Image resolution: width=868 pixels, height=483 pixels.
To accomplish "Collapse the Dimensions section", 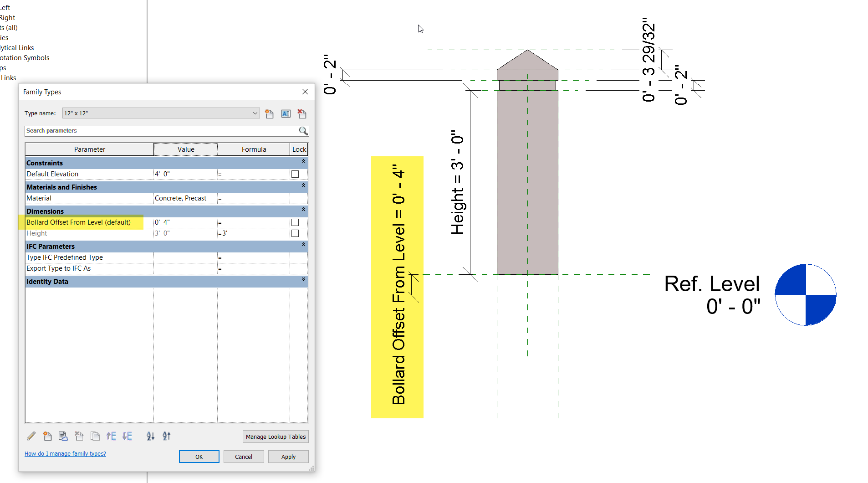I will [x=303, y=210].
